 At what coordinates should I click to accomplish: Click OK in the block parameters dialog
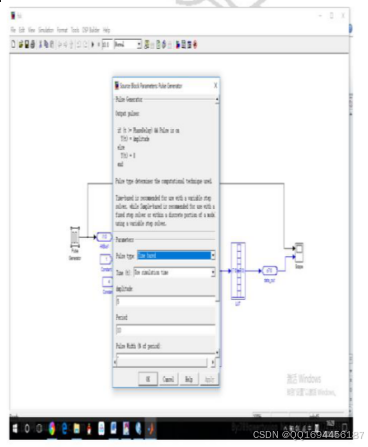click(x=148, y=379)
